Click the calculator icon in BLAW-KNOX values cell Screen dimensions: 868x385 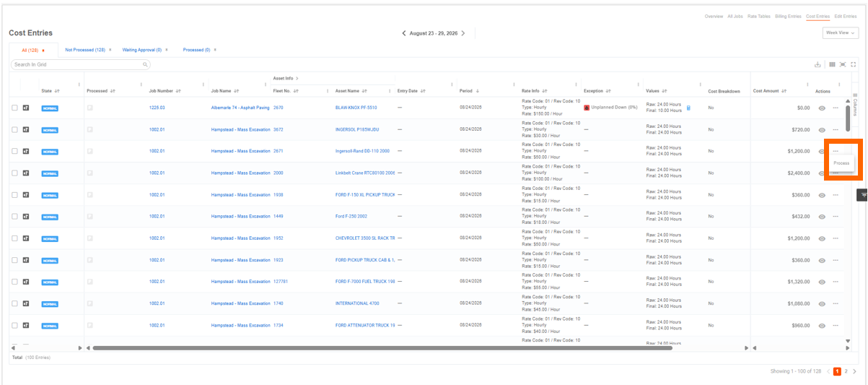[x=688, y=108]
